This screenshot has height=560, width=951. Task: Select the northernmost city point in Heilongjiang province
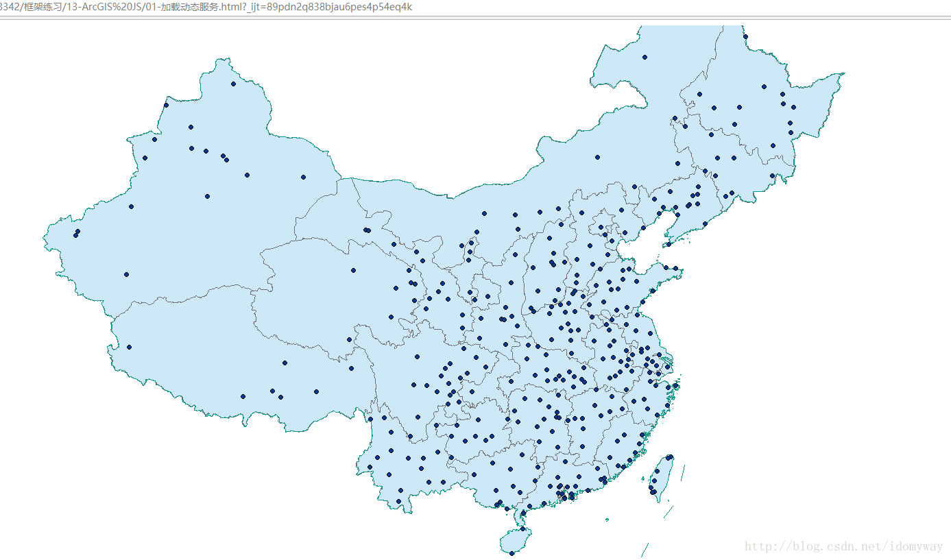(745, 36)
